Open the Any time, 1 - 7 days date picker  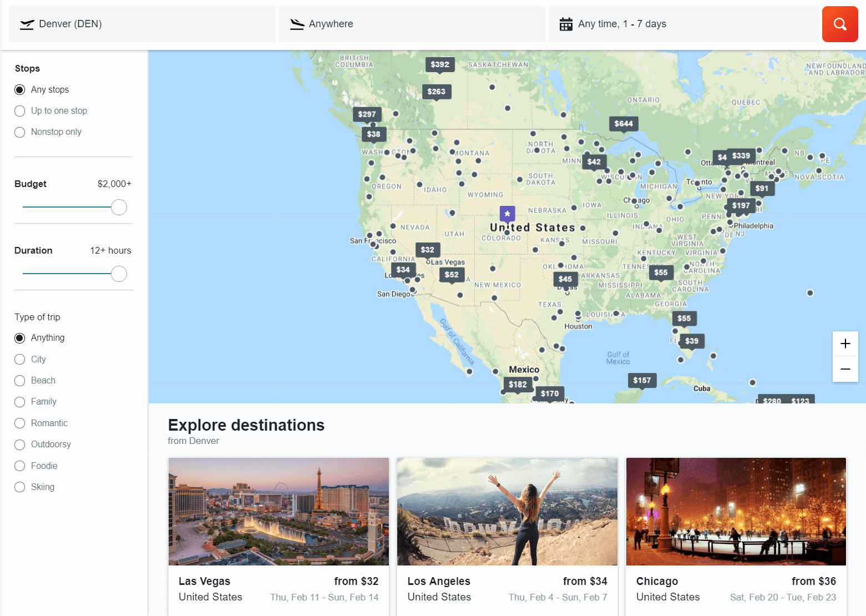coord(683,24)
